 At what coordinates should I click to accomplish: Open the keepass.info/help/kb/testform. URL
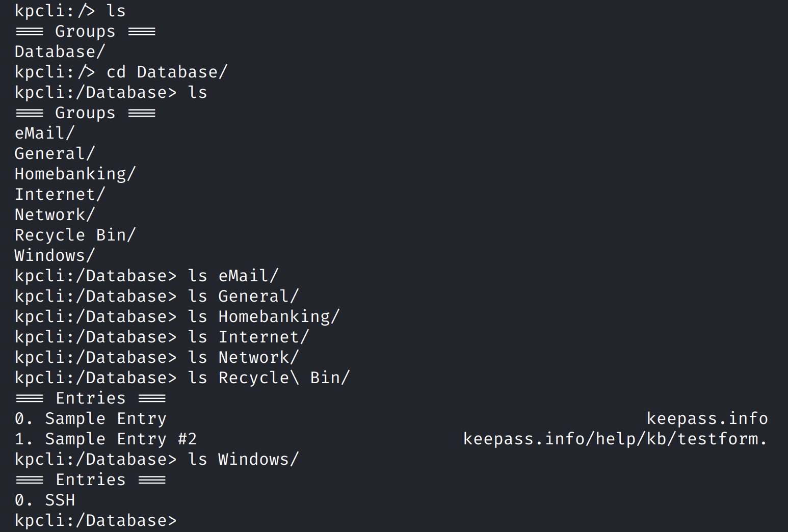tap(615, 439)
